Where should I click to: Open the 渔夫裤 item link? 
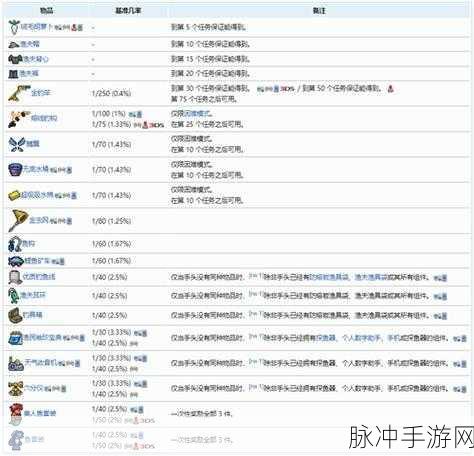[x=29, y=73]
